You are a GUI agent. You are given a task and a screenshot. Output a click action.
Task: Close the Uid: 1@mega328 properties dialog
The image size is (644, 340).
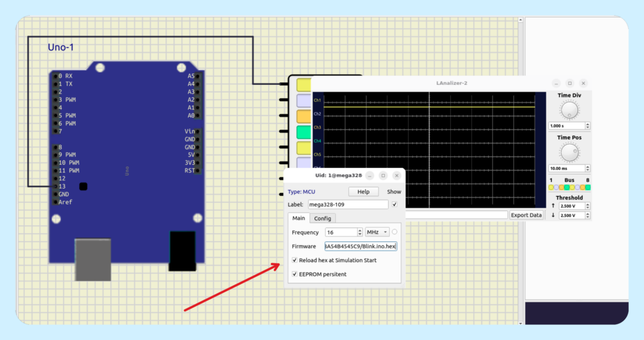coord(397,175)
